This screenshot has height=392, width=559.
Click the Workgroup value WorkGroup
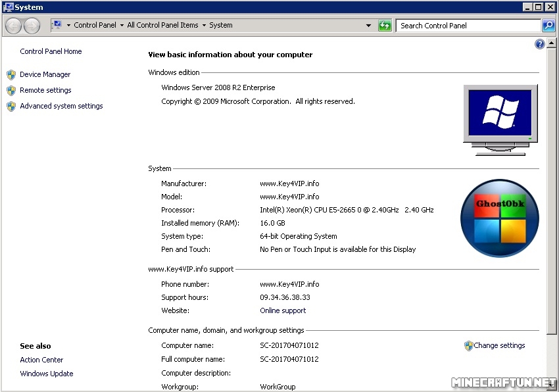[278, 387]
